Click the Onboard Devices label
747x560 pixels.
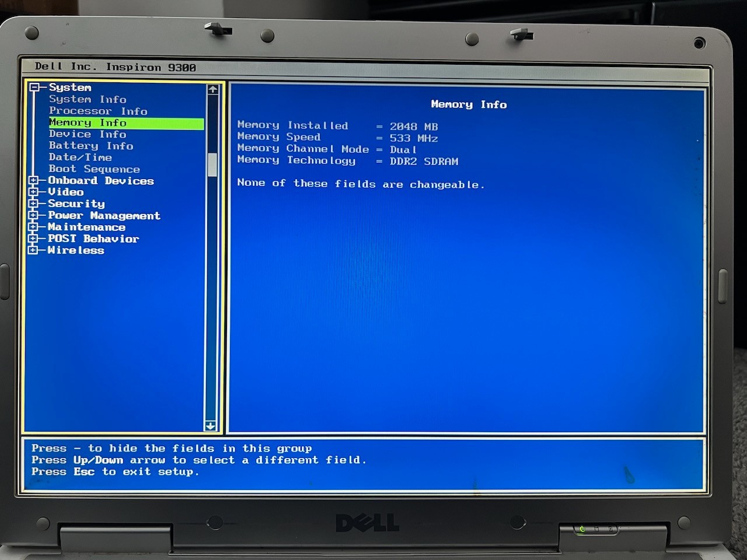[101, 181]
